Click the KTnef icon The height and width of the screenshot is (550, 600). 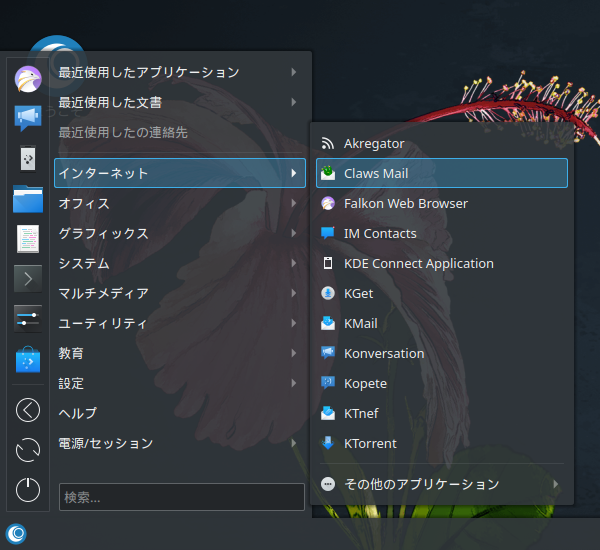point(328,413)
